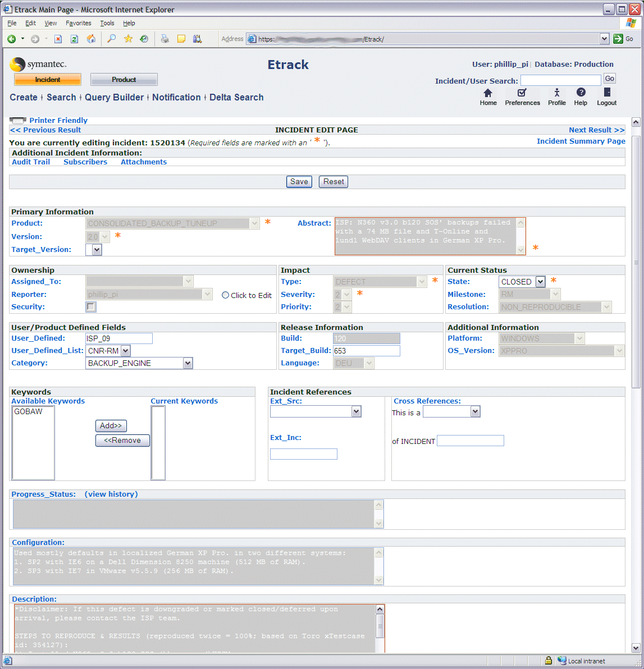Open the User_Defined_List CNR-RM dropdown
This screenshot has height=669, width=644.
pyautogui.click(x=125, y=351)
